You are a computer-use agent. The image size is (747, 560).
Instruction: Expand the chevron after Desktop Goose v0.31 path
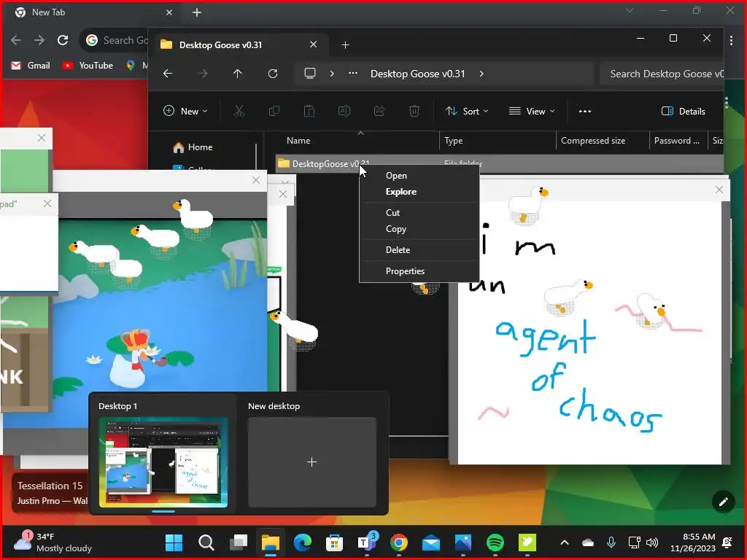click(481, 74)
